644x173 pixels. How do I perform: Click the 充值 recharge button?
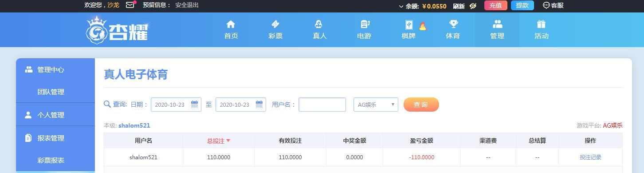tap(495, 5)
